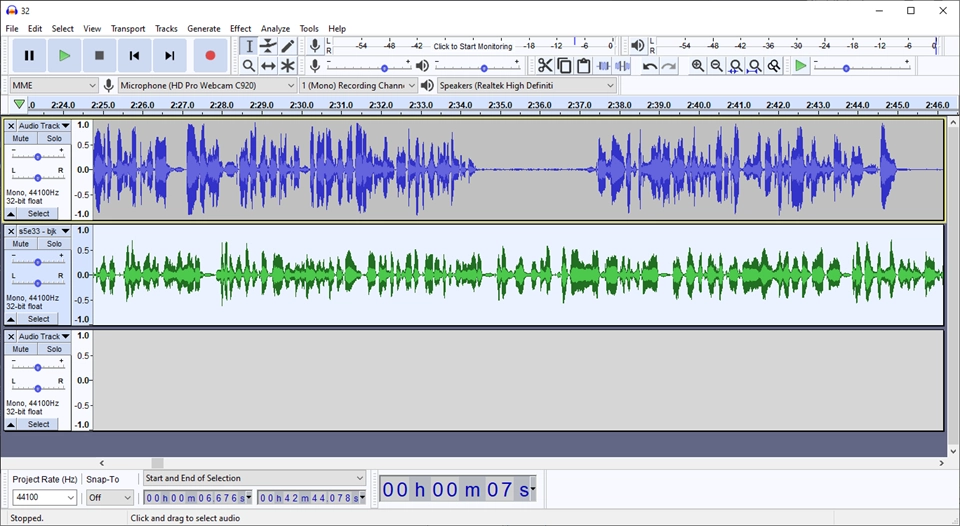This screenshot has width=960, height=526.
Task: Click the Undo arrow icon
Action: point(650,66)
